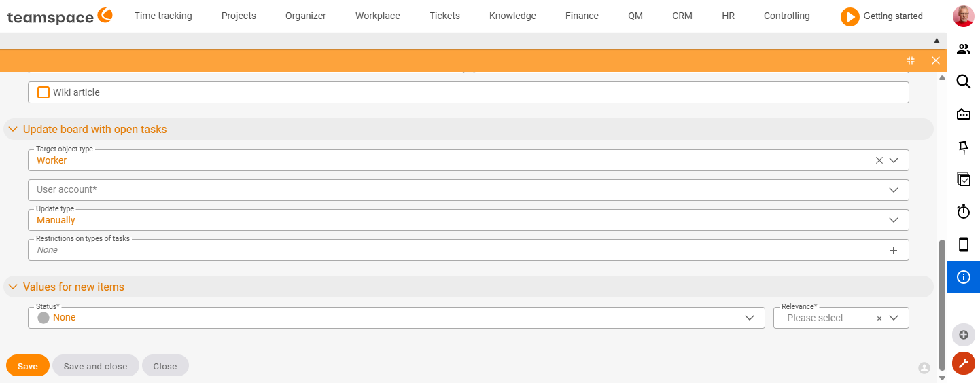Click the scrollbar down arrow
This screenshot has width=980, height=383.
click(x=942, y=378)
